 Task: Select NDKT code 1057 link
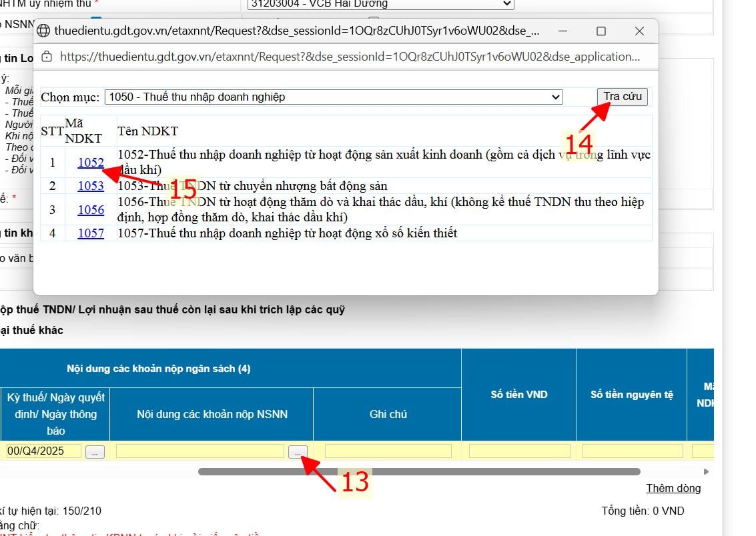(x=91, y=233)
